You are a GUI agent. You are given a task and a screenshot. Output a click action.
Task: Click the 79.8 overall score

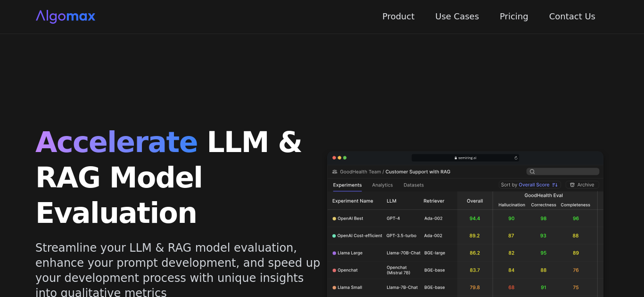pyautogui.click(x=475, y=288)
